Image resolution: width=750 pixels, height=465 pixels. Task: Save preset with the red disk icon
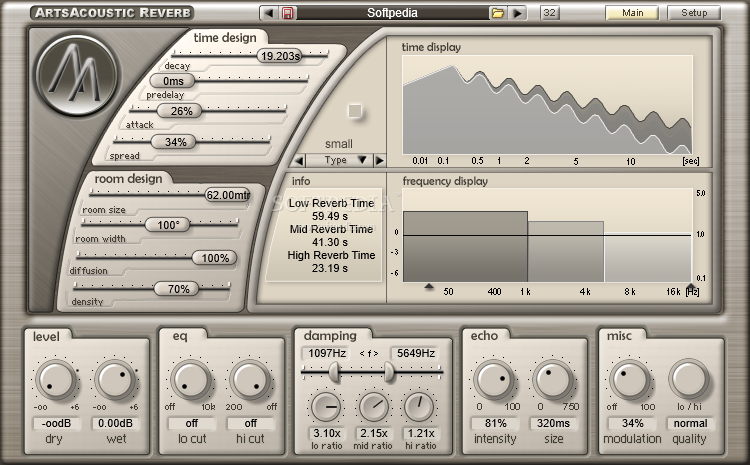point(287,13)
